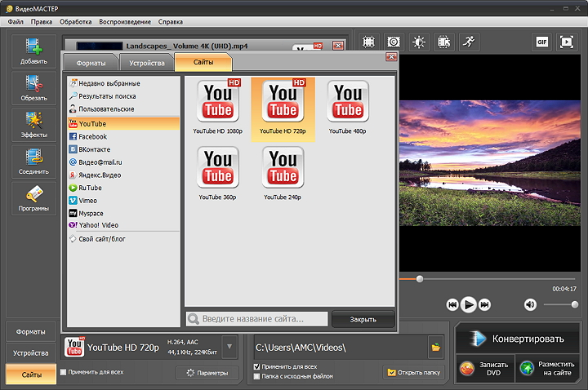Select YouTube in the sites list
588x390 pixels.
click(124, 124)
